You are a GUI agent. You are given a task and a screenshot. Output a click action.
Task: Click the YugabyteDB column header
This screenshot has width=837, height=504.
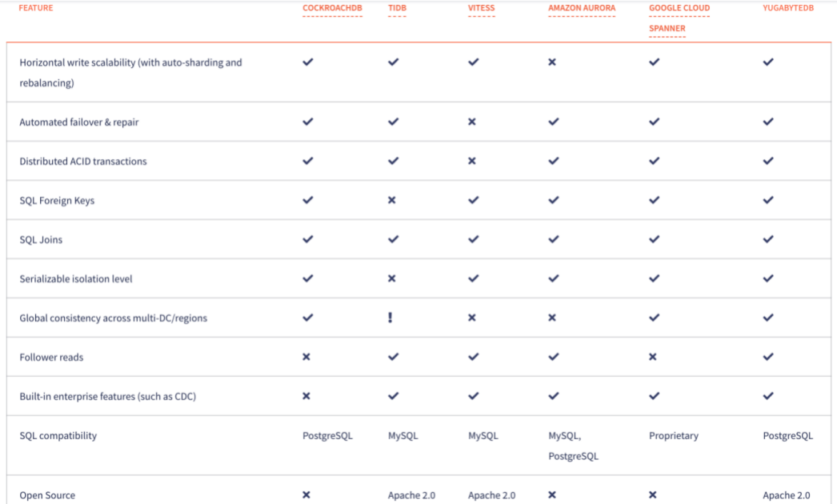(788, 9)
